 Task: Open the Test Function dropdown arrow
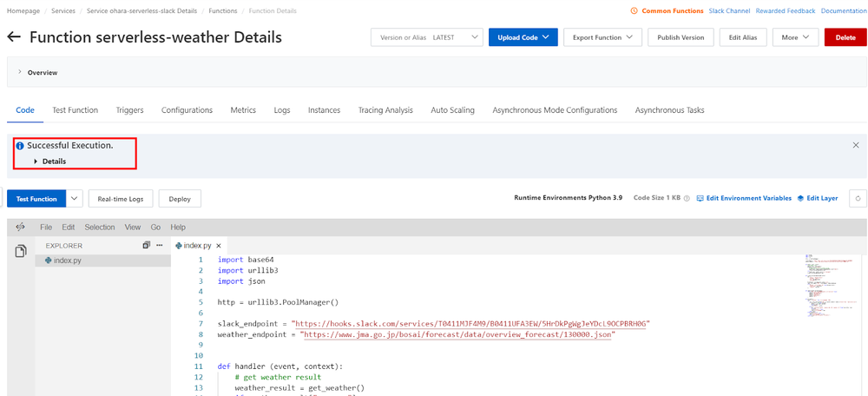(74, 199)
